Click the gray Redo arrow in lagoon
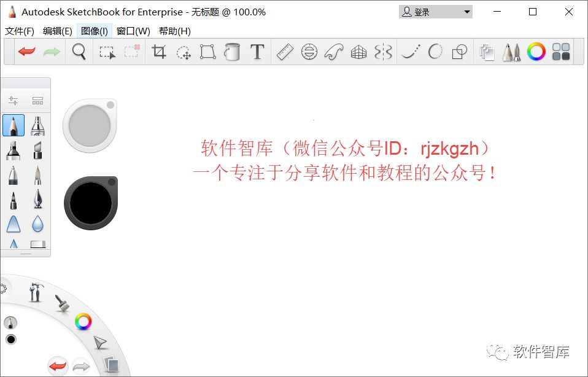This screenshot has width=588, height=377. click(80, 366)
